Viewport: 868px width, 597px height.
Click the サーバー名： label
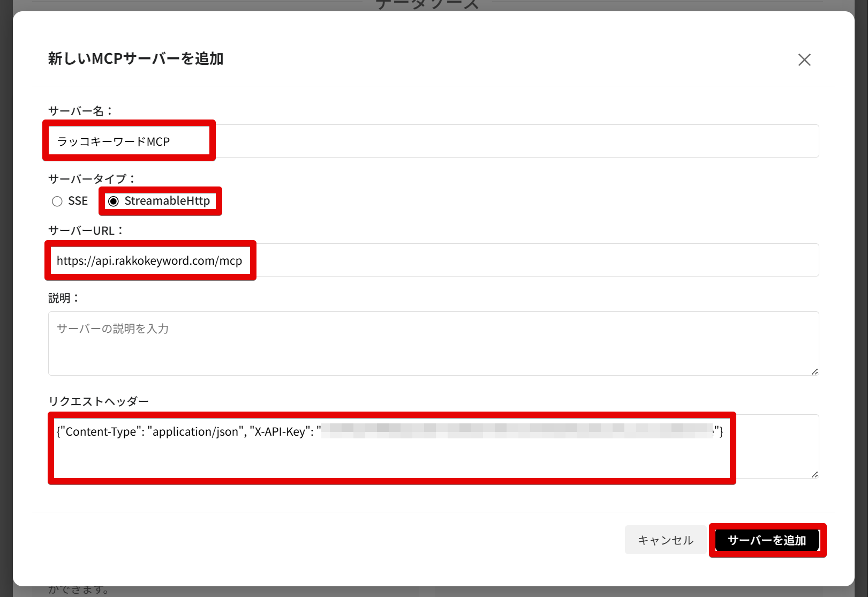(x=81, y=111)
